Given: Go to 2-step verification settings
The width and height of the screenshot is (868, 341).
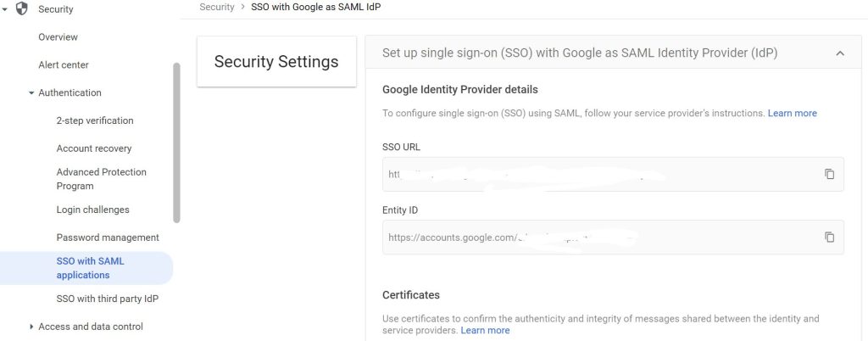Looking at the screenshot, I should [x=95, y=120].
